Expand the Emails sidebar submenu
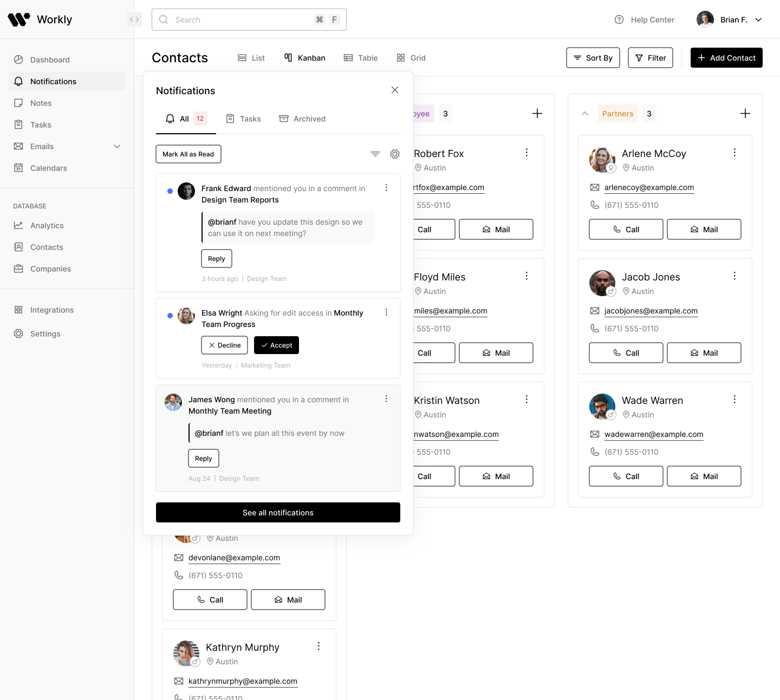Screen dimensions: 780x700 tap(117, 147)
